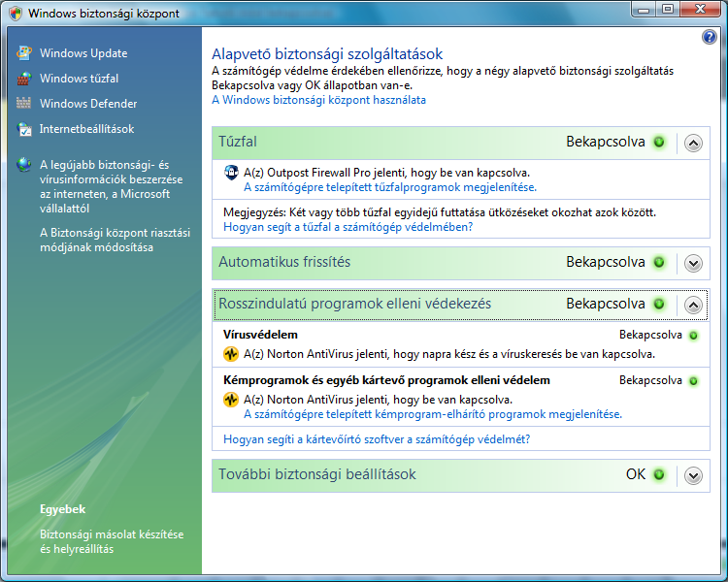Click green OK light in További biztonsági beállítások
This screenshot has height=582, width=728.
(659, 474)
